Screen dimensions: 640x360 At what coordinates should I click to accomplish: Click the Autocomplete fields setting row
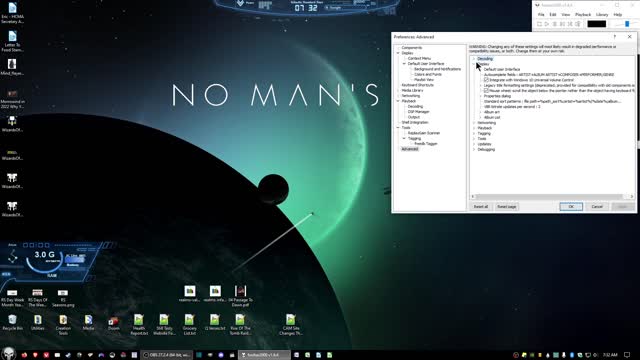pyautogui.click(x=549, y=75)
